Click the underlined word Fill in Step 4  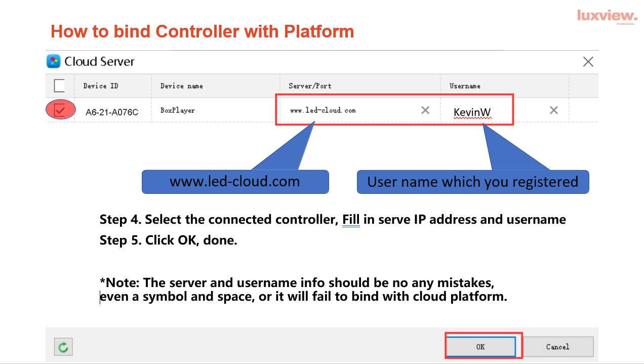click(351, 220)
